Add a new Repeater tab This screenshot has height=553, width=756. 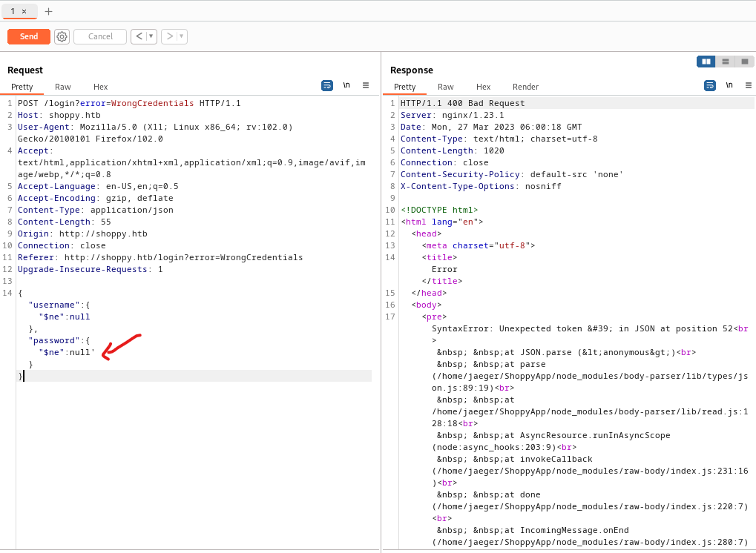coord(48,11)
